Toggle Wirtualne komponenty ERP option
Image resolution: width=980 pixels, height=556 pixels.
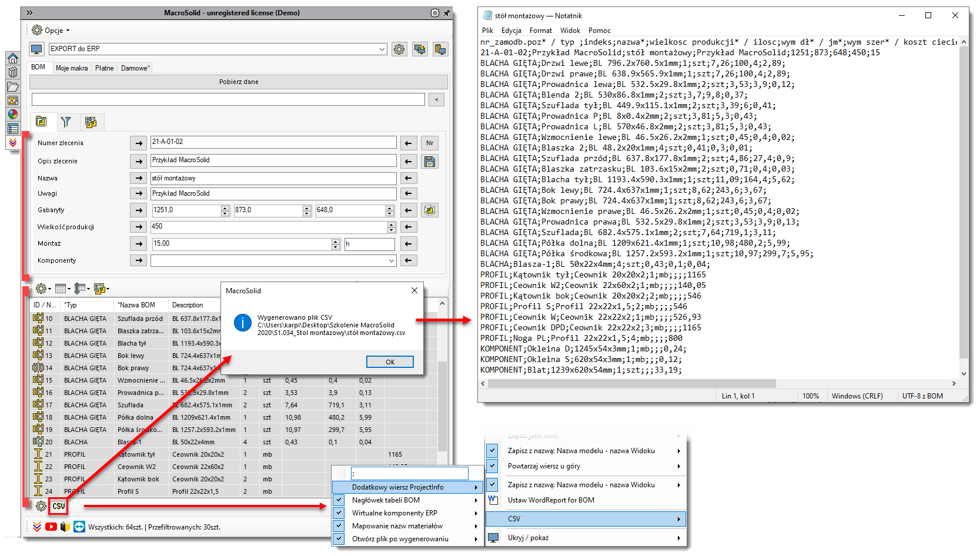click(339, 513)
